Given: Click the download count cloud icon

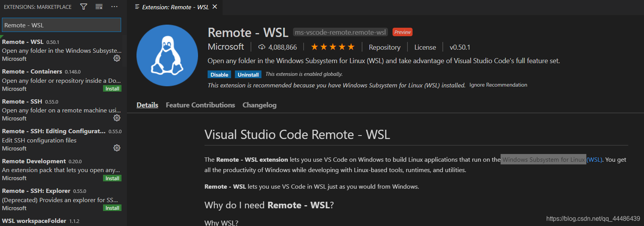Looking at the screenshot, I should 262,47.
